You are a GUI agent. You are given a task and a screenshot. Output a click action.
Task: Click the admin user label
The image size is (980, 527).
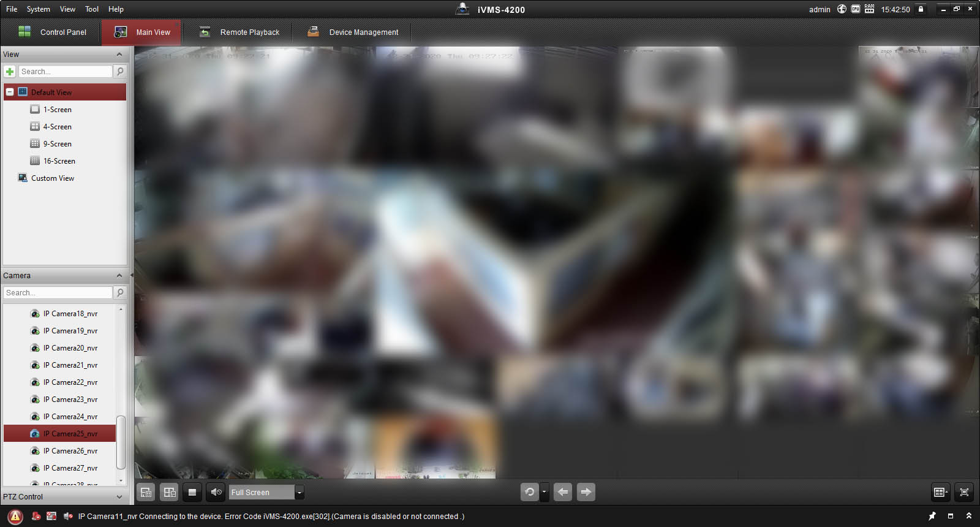[820, 9]
